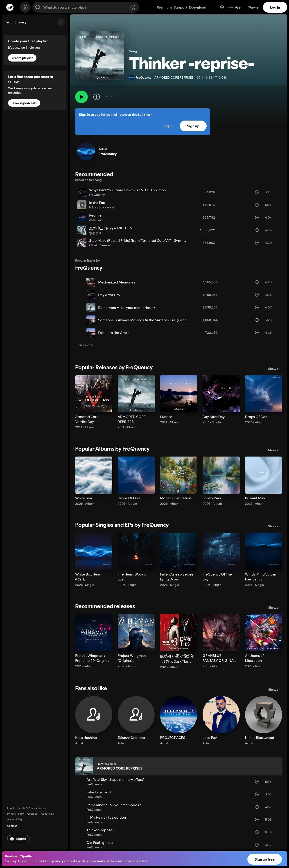Add popular track 'Remember ~ on your memories ~' to library
The height and width of the screenshot is (868, 289).
point(257,307)
